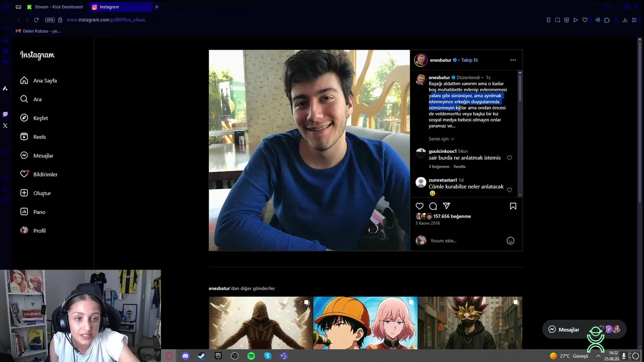Expand the Senin için comment filter
Screen dimensions: 644x362
(x=442, y=139)
